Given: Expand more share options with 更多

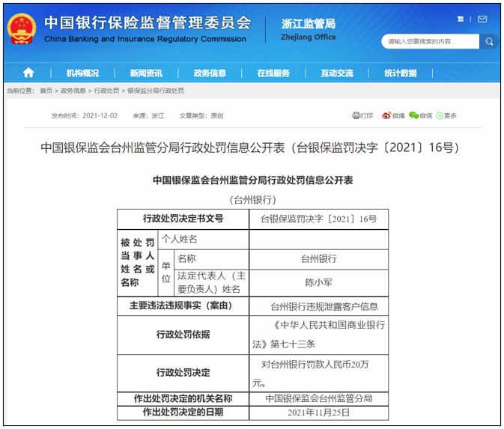Looking at the screenshot, I should [x=446, y=115].
